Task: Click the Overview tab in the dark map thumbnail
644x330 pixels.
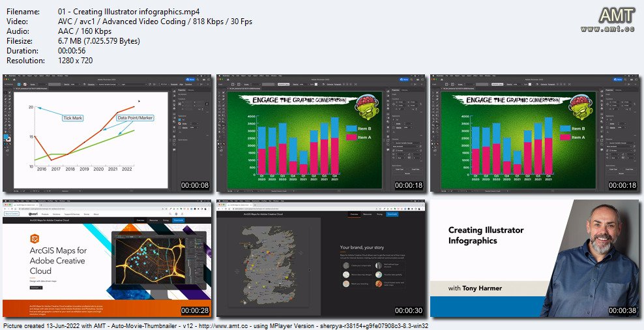Action: [x=354, y=214]
